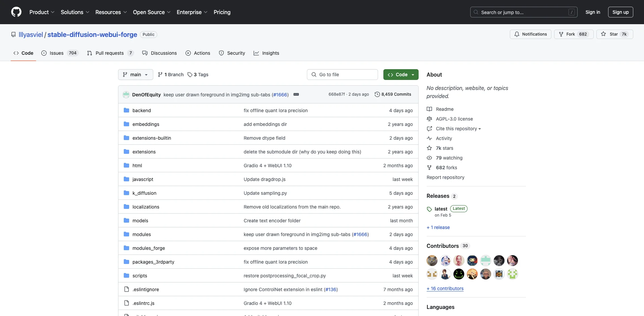Click the commit history clock icon
This screenshot has width=644, height=316.
(x=377, y=94)
